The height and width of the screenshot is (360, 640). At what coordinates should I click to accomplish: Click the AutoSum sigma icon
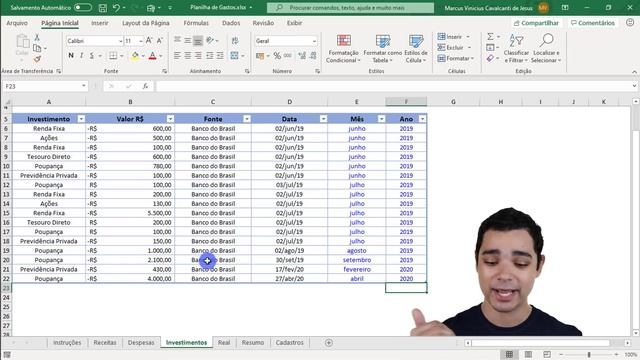click(x=490, y=37)
